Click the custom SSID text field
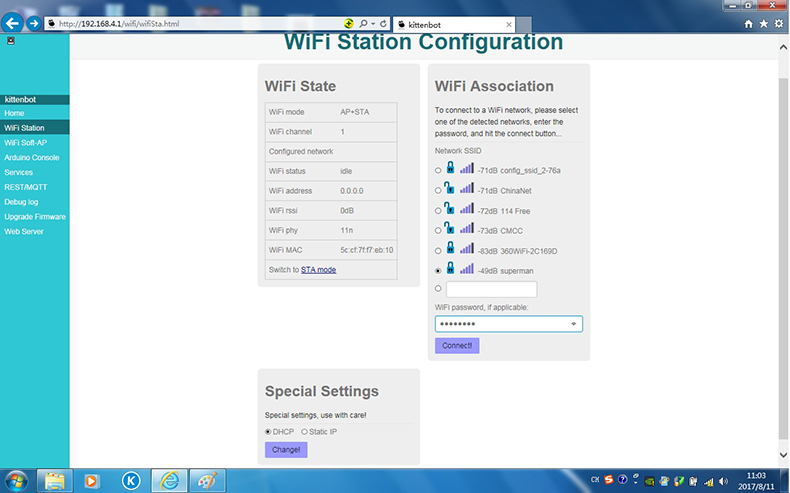 (491, 289)
